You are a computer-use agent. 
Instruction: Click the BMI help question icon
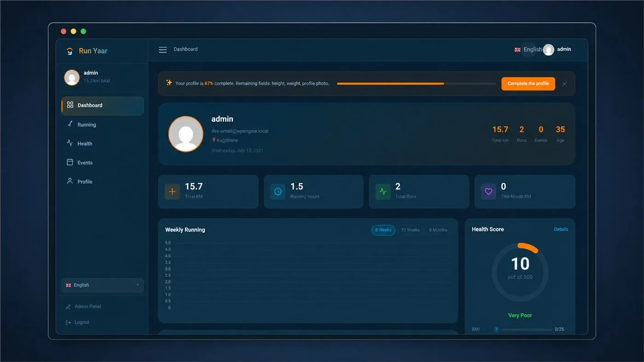496,329
